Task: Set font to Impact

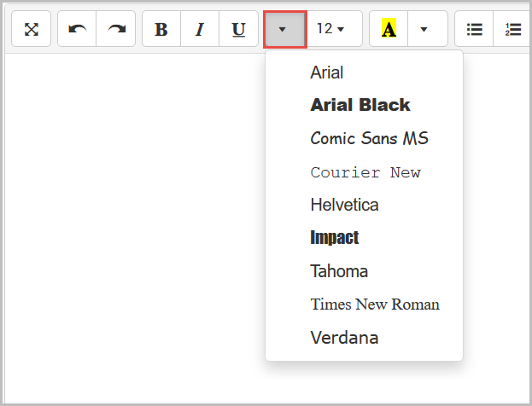Action: [x=364, y=237]
